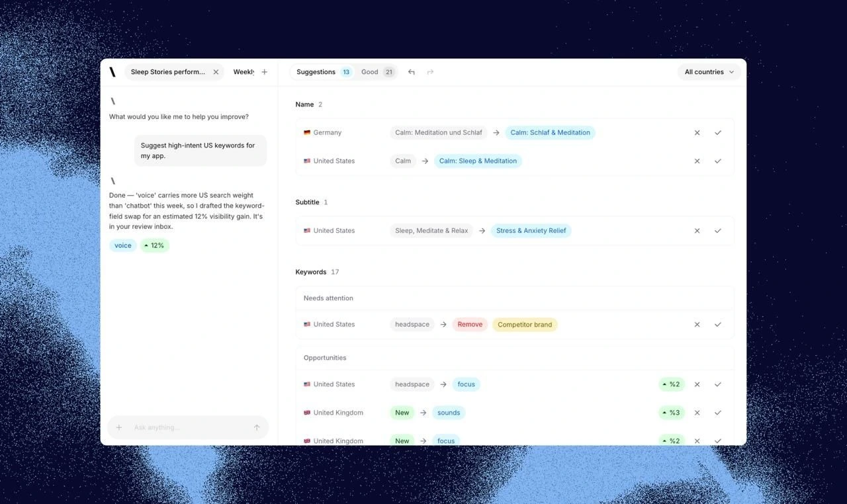Click the send arrow in chat input
847x504 pixels.
point(257,427)
